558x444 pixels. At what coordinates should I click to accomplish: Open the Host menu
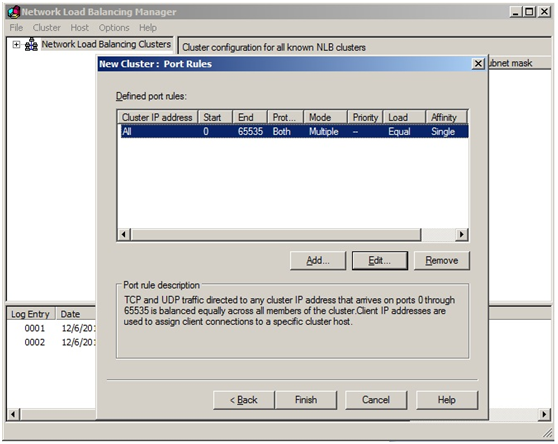(x=79, y=28)
